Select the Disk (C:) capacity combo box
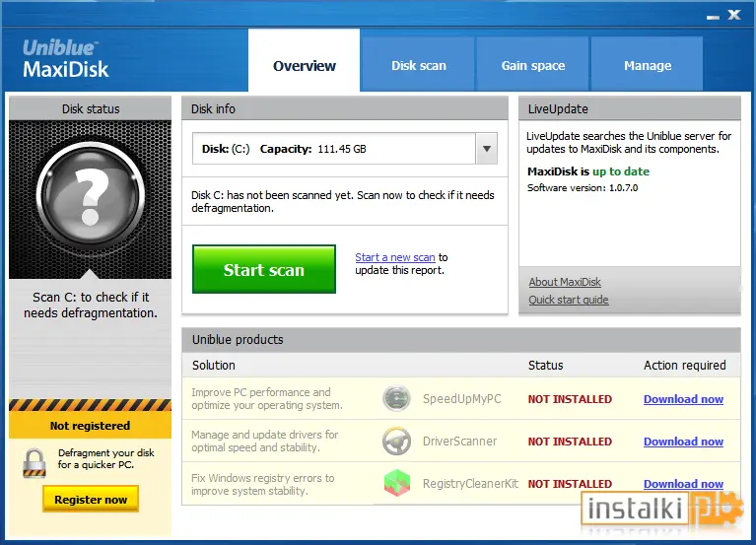The image size is (756, 545). click(x=345, y=149)
